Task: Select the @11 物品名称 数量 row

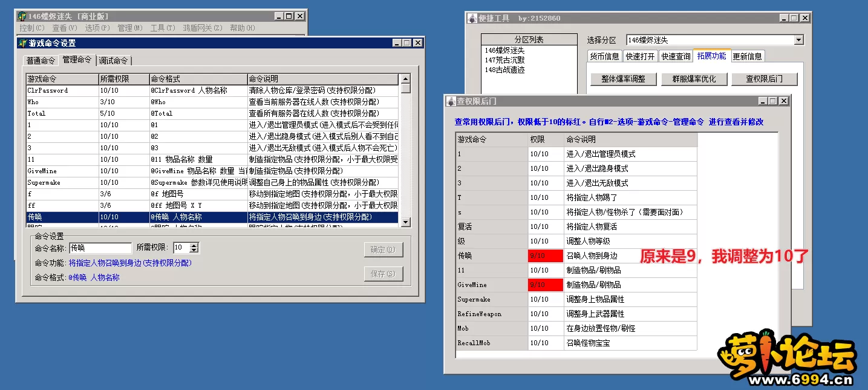Action: click(x=212, y=159)
